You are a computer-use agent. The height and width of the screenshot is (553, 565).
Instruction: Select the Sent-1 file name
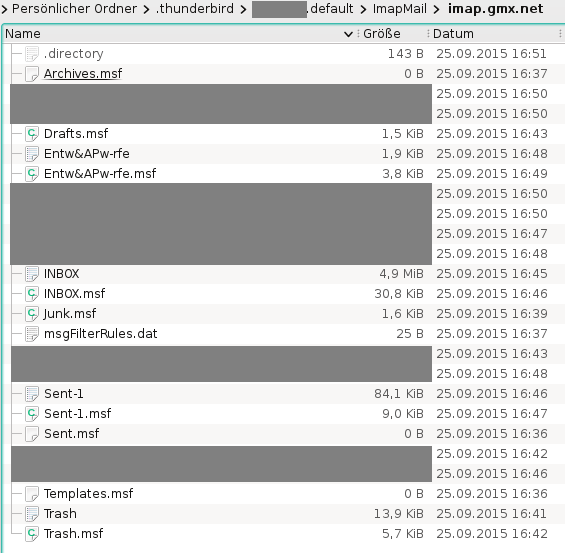point(63,394)
